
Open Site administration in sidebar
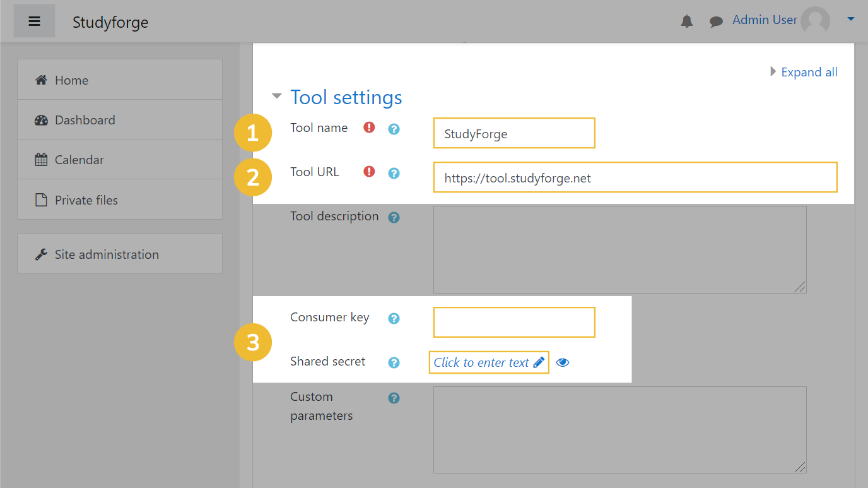click(120, 254)
